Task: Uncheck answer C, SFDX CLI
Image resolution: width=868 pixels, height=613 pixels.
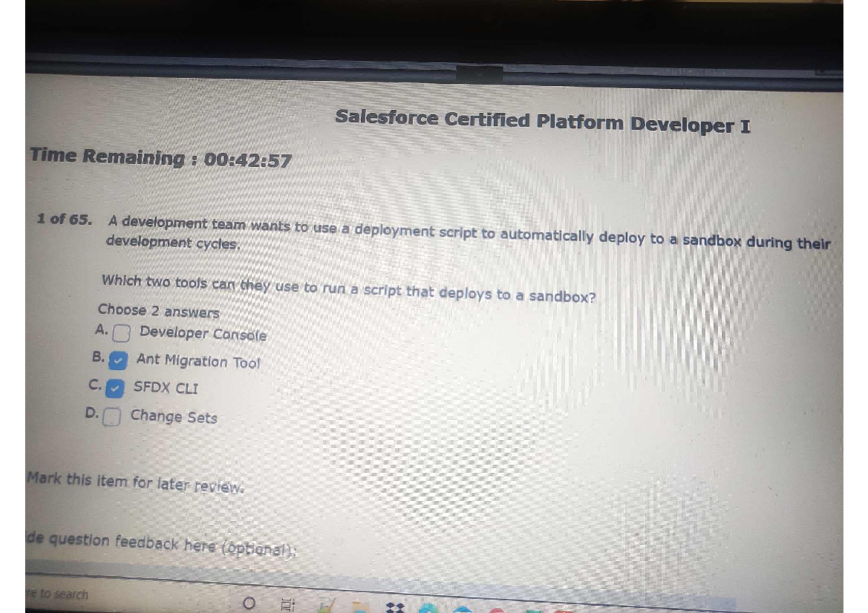Action: (114, 389)
